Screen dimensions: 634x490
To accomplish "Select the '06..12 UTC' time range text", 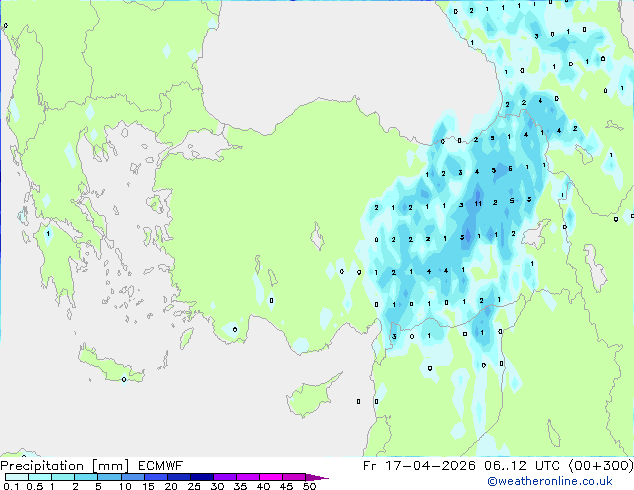I will click(522, 466).
